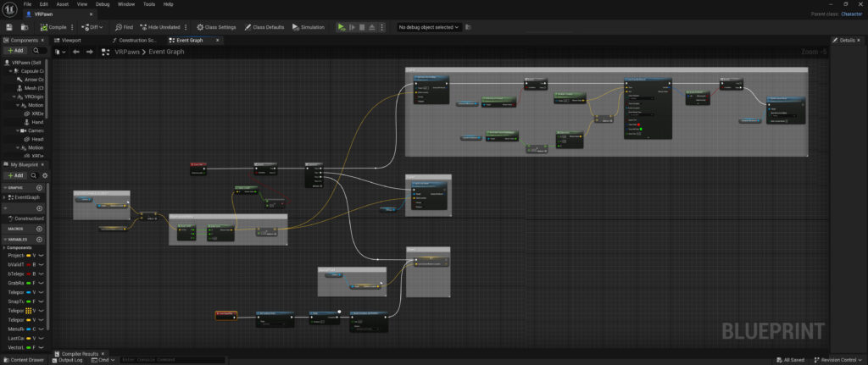
Task: Navigate back in graph history
Action: tap(75, 52)
